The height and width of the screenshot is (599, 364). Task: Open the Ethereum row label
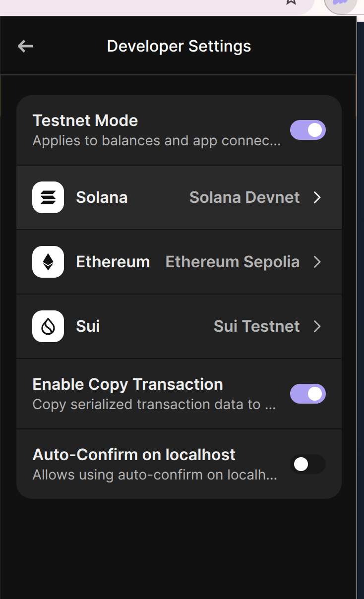point(113,262)
